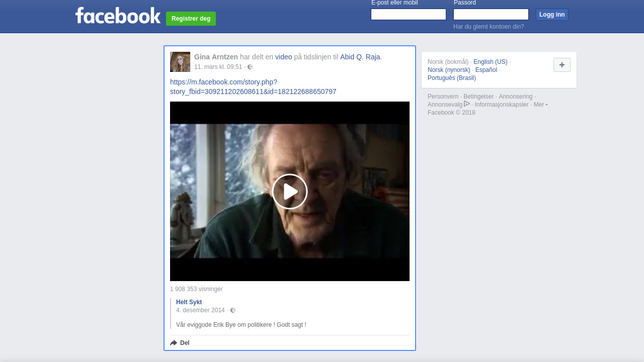This screenshot has height=362, width=644.
Task: Click the Erik Bye post caption text
Action: pos(241,325)
